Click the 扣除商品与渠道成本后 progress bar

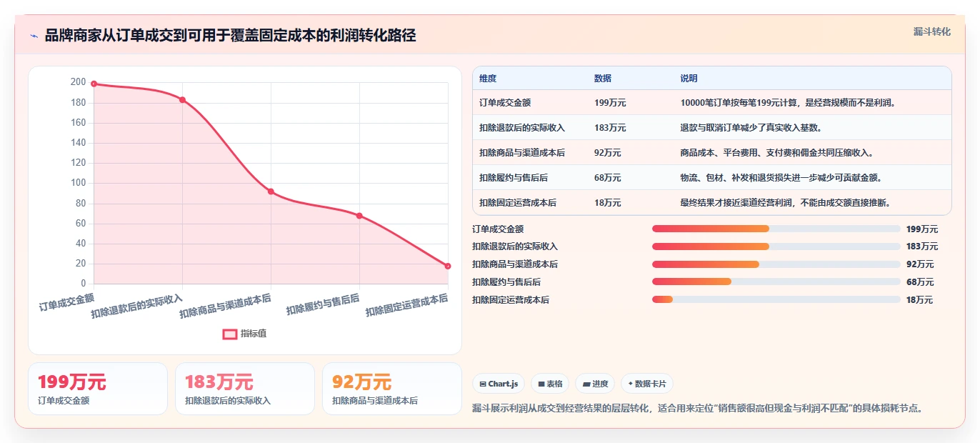(x=776, y=264)
